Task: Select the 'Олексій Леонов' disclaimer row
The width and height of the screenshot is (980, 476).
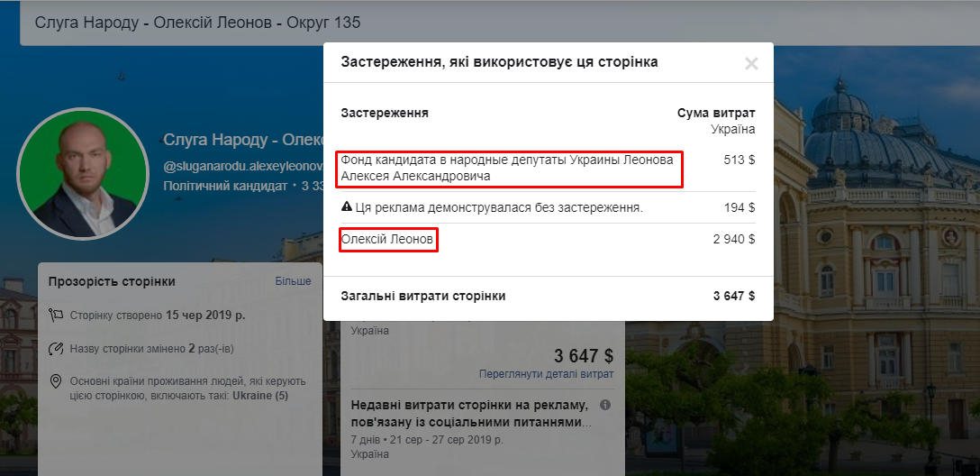Action: pyautogui.click(x=387, y=239)
